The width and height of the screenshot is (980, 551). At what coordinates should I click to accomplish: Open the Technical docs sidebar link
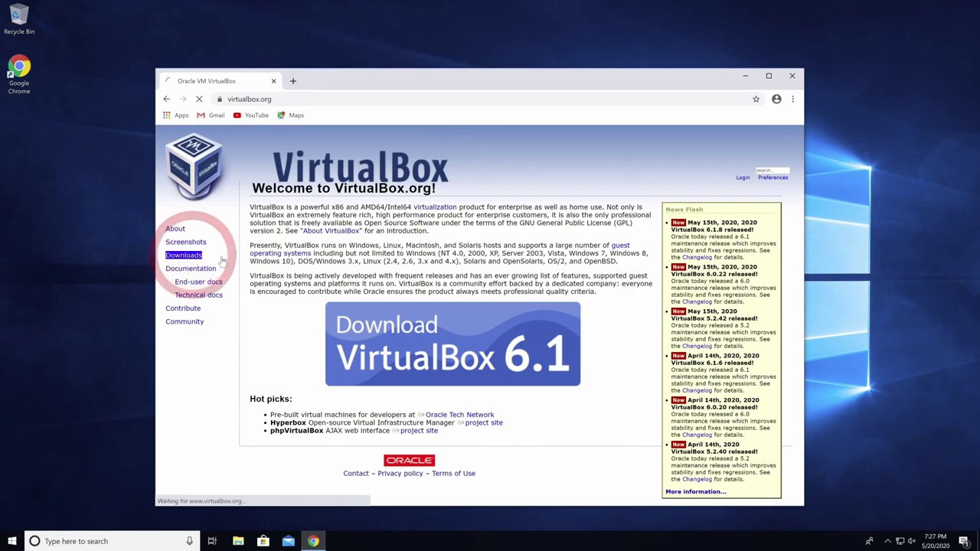pos(198,295)
